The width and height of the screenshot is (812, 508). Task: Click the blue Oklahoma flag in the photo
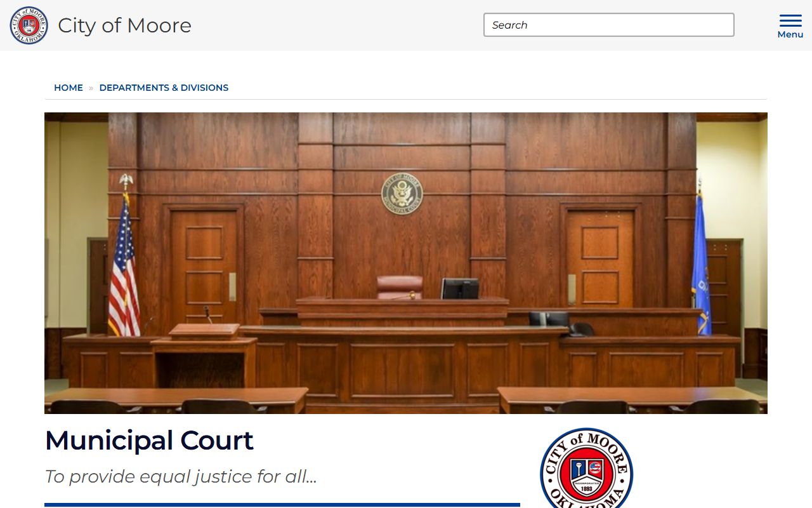(x=701, y=267)
